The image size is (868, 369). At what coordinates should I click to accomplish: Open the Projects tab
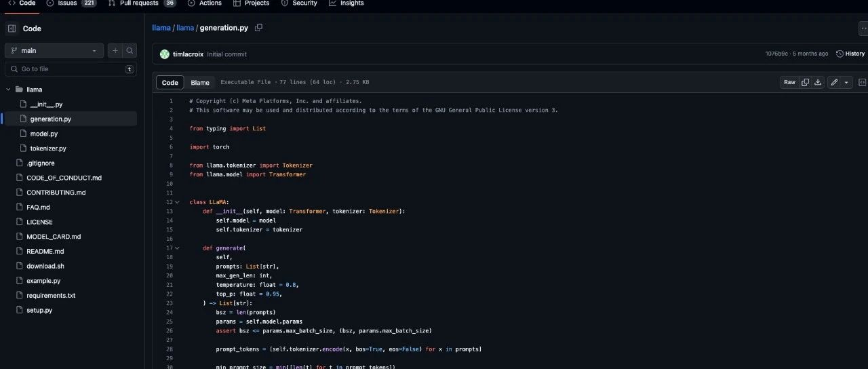(x=251, y=3)
